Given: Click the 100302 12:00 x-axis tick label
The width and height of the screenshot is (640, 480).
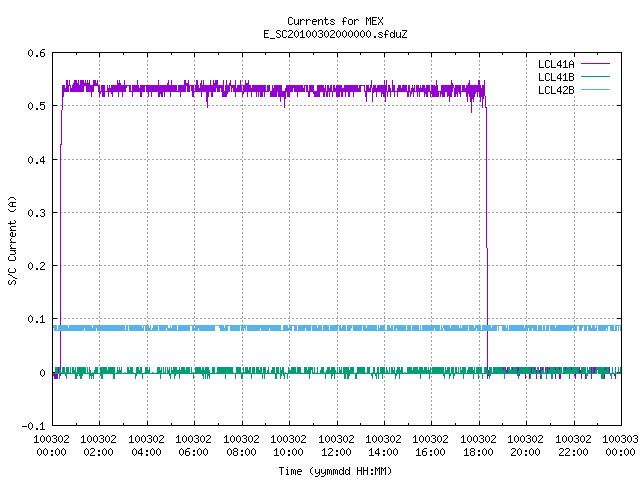Looking at the screenshot, I should pos(336,446).
